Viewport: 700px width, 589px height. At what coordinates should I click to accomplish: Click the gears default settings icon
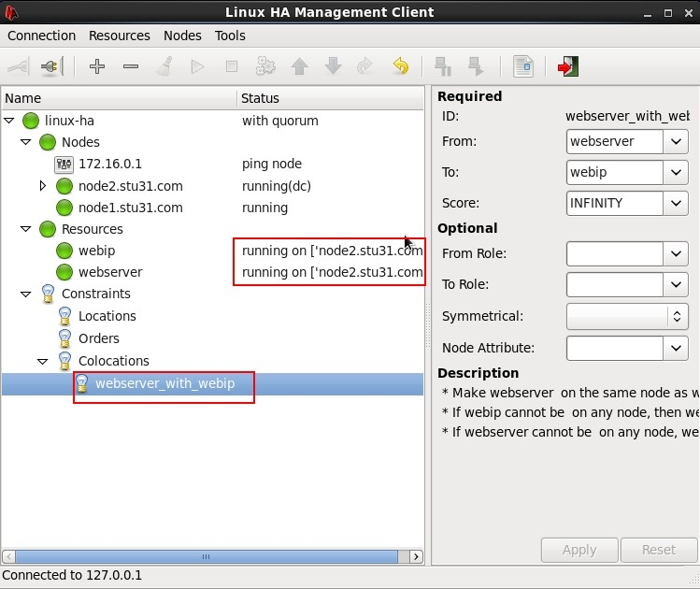[265, 66]
